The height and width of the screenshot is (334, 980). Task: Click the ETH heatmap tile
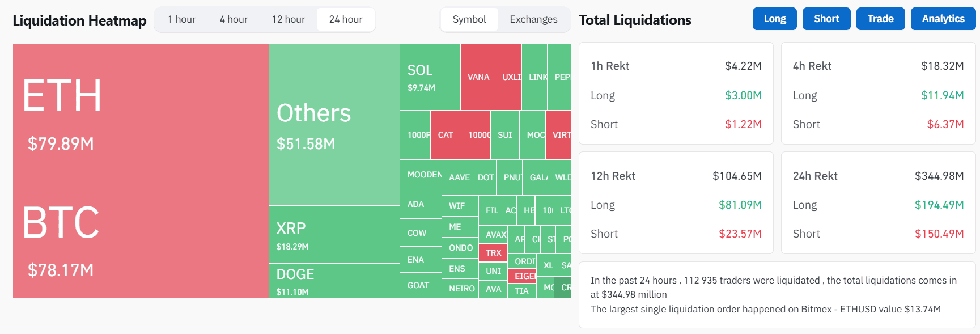141,108
